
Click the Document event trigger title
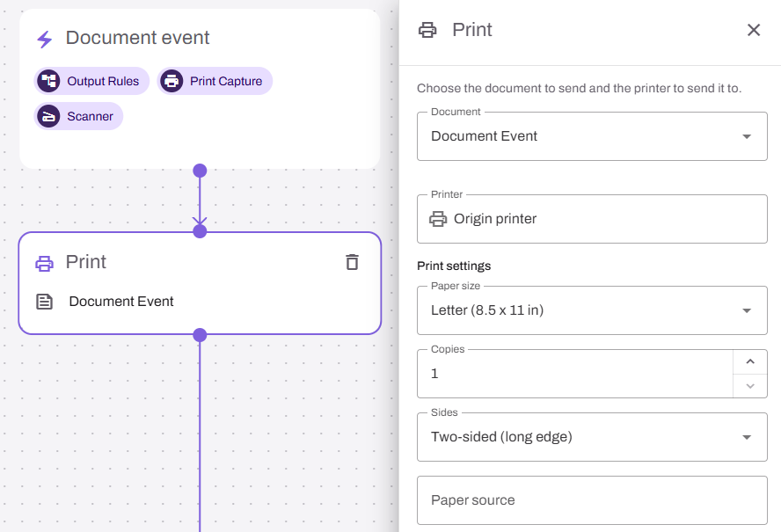tap(137, 38)
